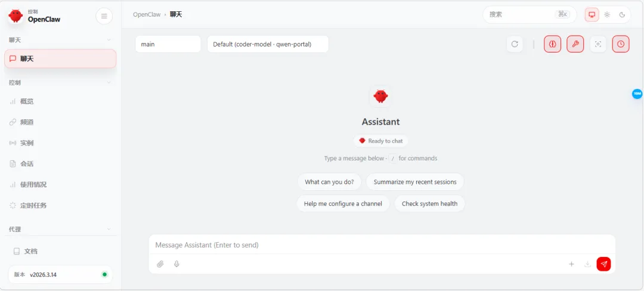Click the 聊天 breadcrumb text
This screenshot has height=291, width=644.
[176, 14]
